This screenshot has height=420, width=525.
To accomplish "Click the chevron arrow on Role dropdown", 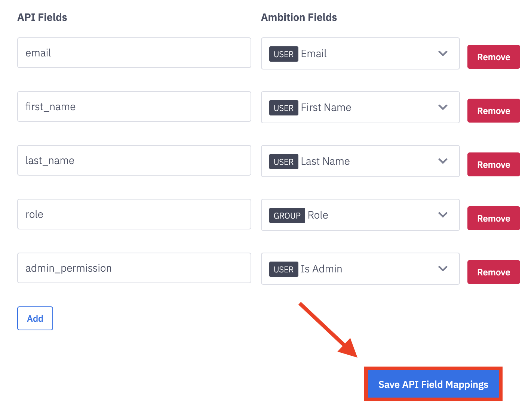I will (443, 215).
